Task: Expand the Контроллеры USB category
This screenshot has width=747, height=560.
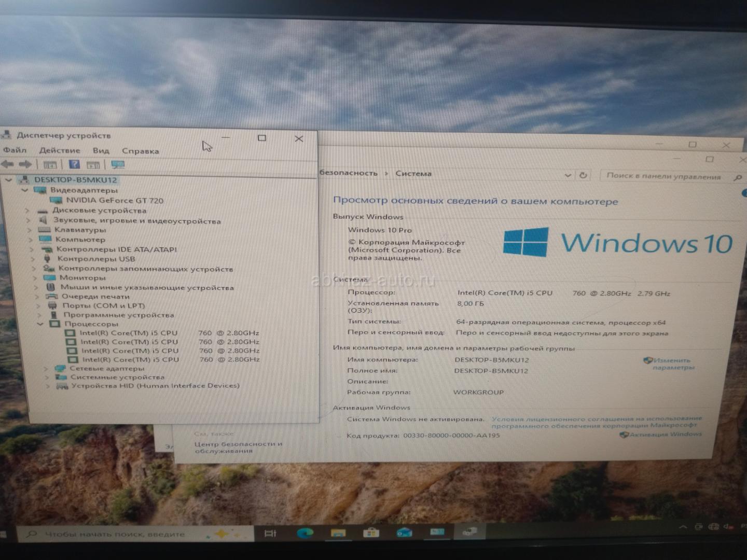Action: point(33,259)
